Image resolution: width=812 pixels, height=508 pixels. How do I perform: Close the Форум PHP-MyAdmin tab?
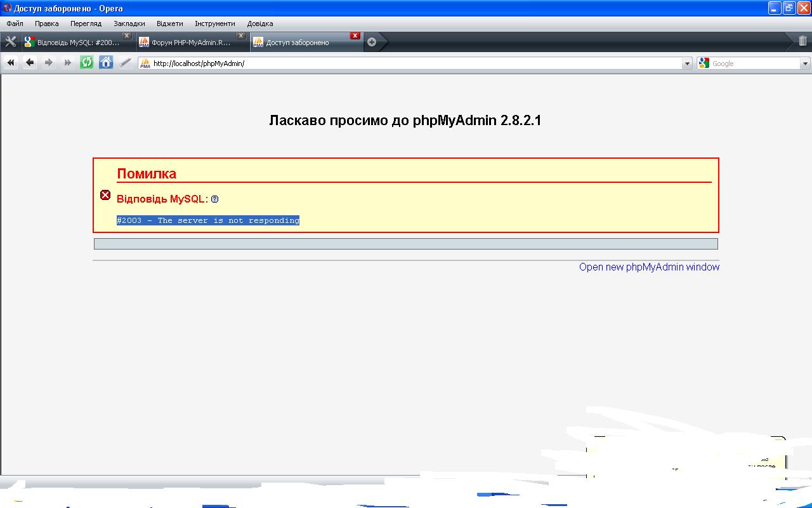(x=241, y=36)
